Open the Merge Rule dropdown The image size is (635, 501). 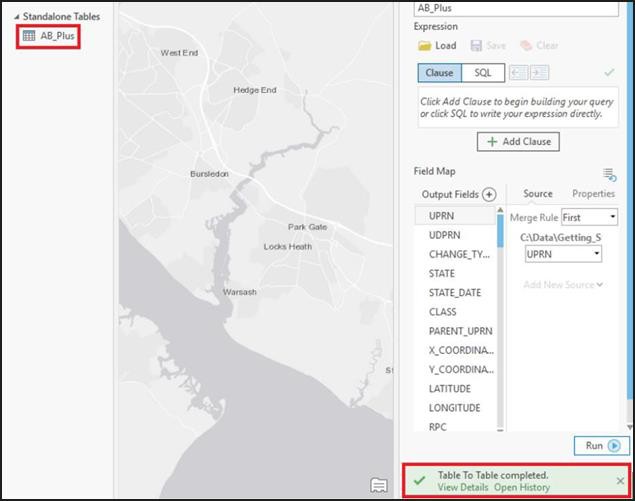point(589,217)
